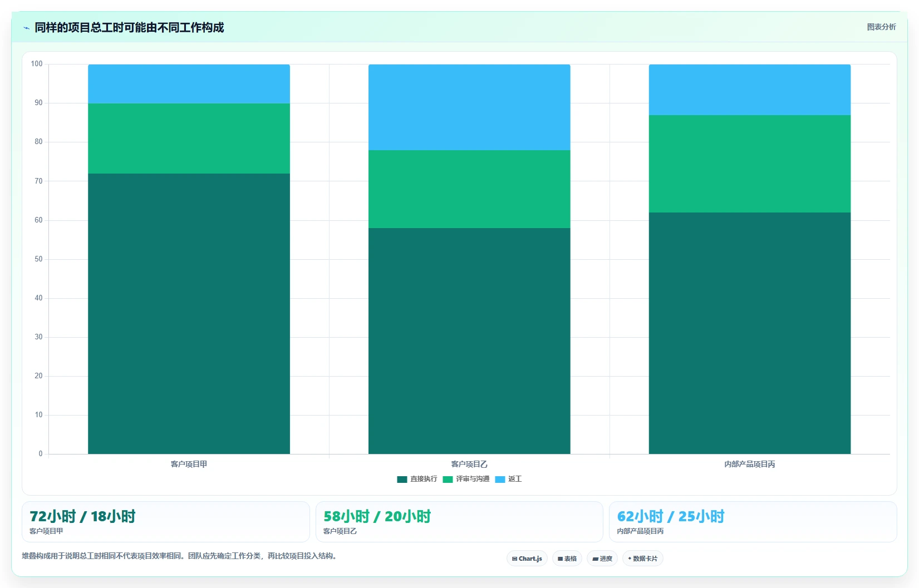Click the 表格 tag button
Screen dimensions: 919x588
tap(567, 559)
